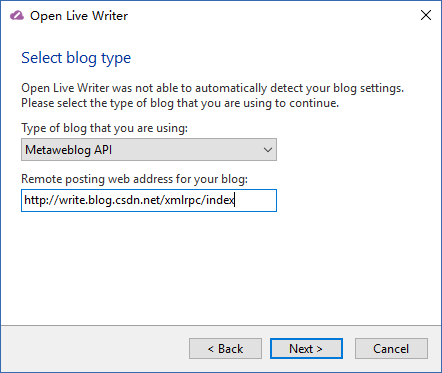Click the 'Open Live Writer' window title text
The image size is (442, 373).
[x=79, y=16]
